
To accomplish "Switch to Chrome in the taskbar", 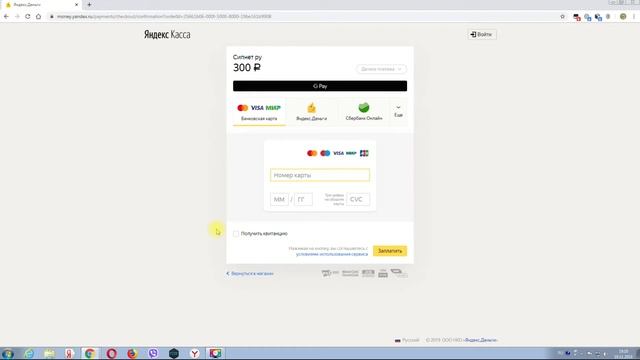I will click(90, 353).
